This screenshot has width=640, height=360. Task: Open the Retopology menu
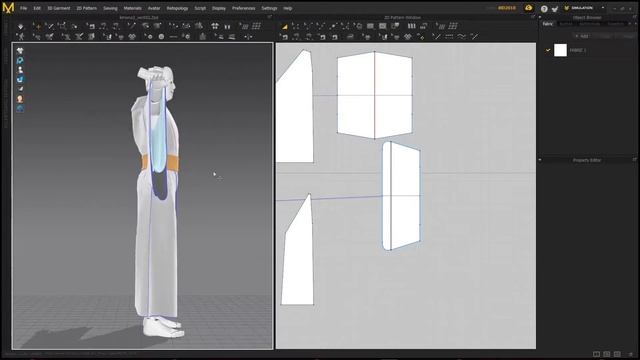click(178, 8)
